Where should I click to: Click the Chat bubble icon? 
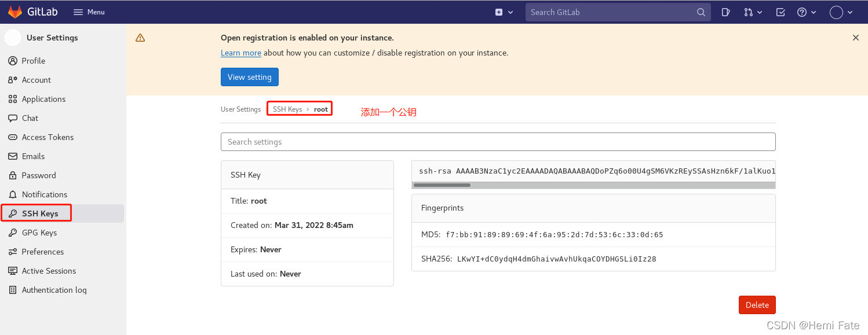pos(13,118)
